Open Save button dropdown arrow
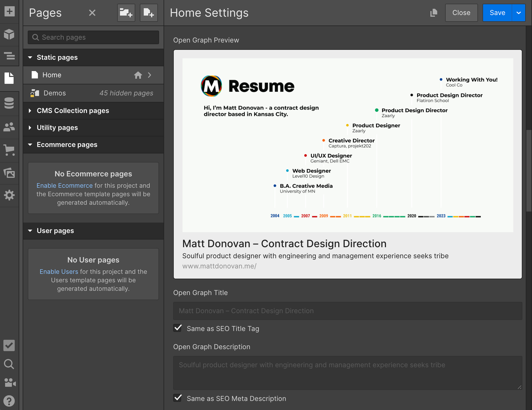 [518, 13]
